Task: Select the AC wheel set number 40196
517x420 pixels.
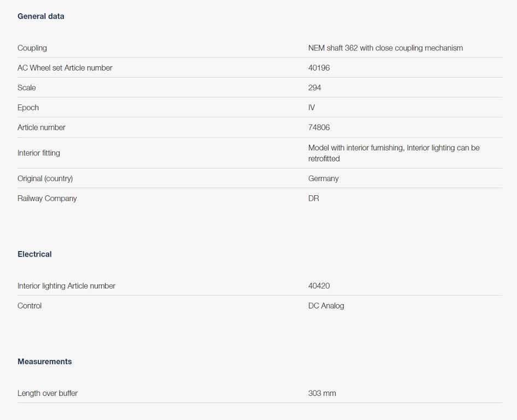Action: pos(319,68)
